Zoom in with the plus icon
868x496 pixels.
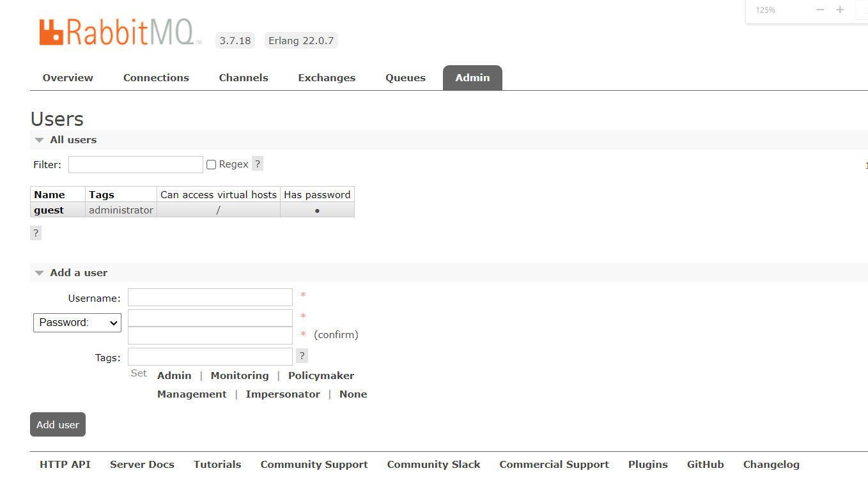click(840, 10)
